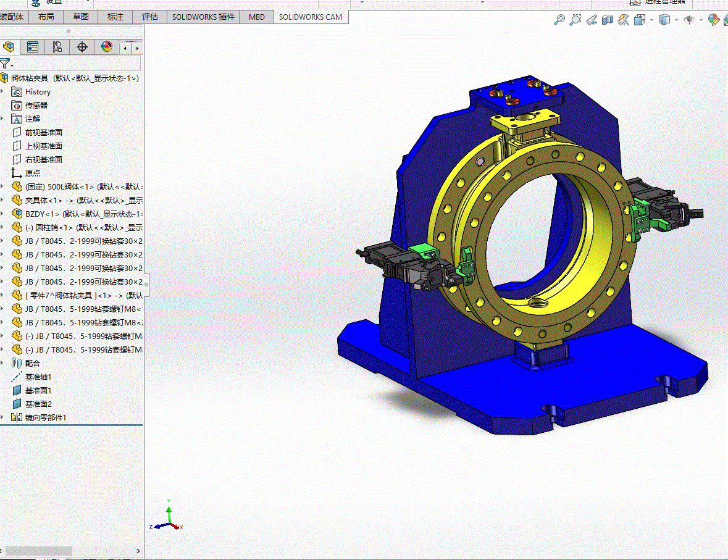Expand the 圆柱销<1> component
The height and width of the screenshot is (560, 728).
pos(2,227)
